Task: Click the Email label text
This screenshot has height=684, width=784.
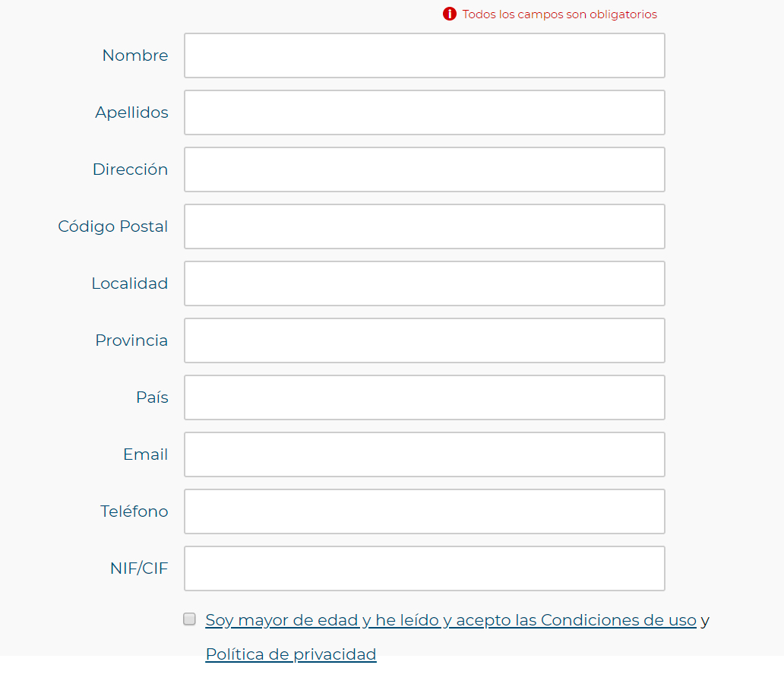Action: pos(146,454)
